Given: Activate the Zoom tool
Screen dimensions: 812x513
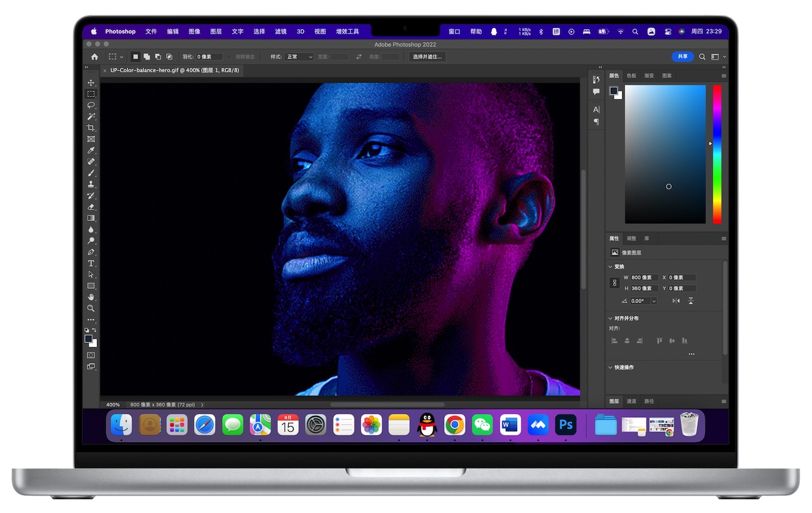Looking at the screenshot, I should tap(91, 309).
